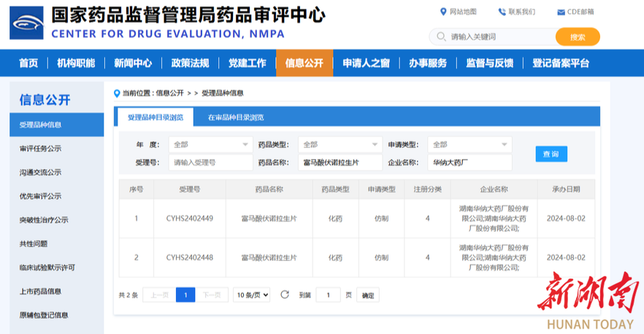The height and width of the screenshot is (334, 644).
Task: Expand the 年度 dropdown
Action: point(210,144)
